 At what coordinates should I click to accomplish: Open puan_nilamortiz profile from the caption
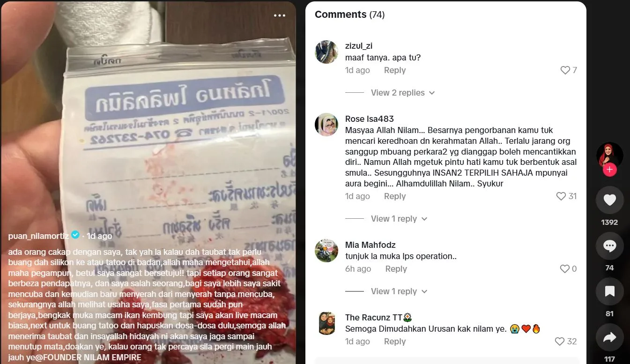pyautogui.click(x=38, y=236)
